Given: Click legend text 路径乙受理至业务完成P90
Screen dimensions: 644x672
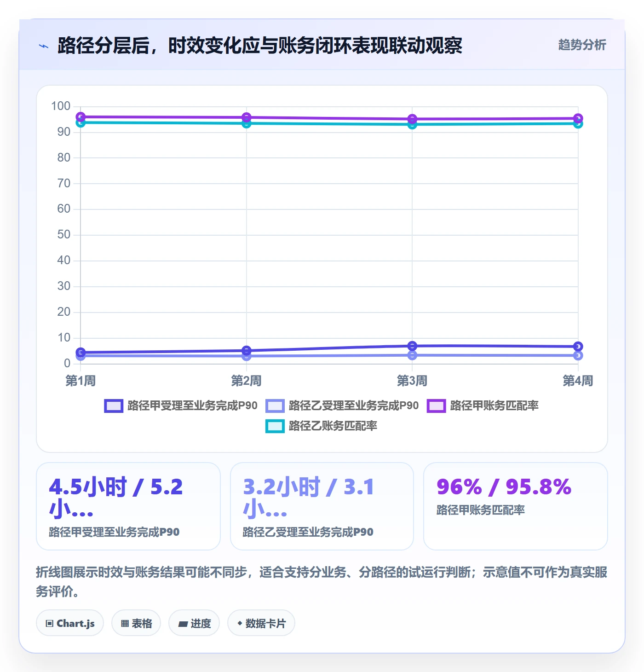Looking at the screenshot, I should click(x=354, y=406).
